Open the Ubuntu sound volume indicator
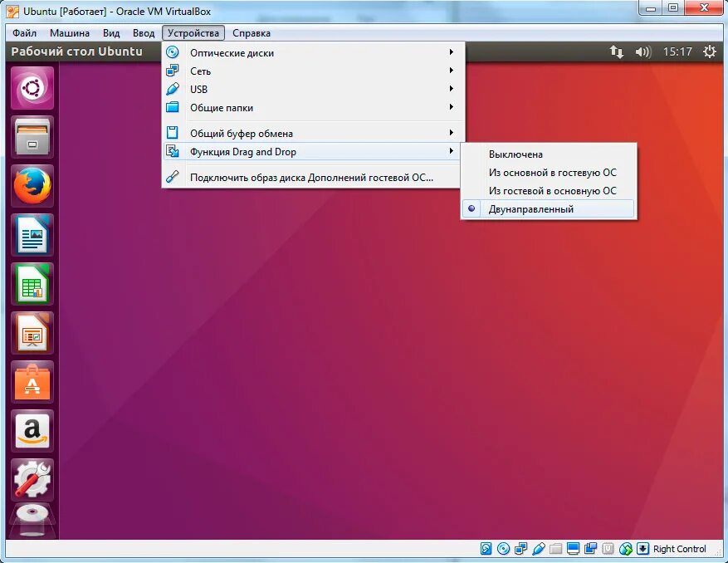728x563 pixels. [643, 51]
